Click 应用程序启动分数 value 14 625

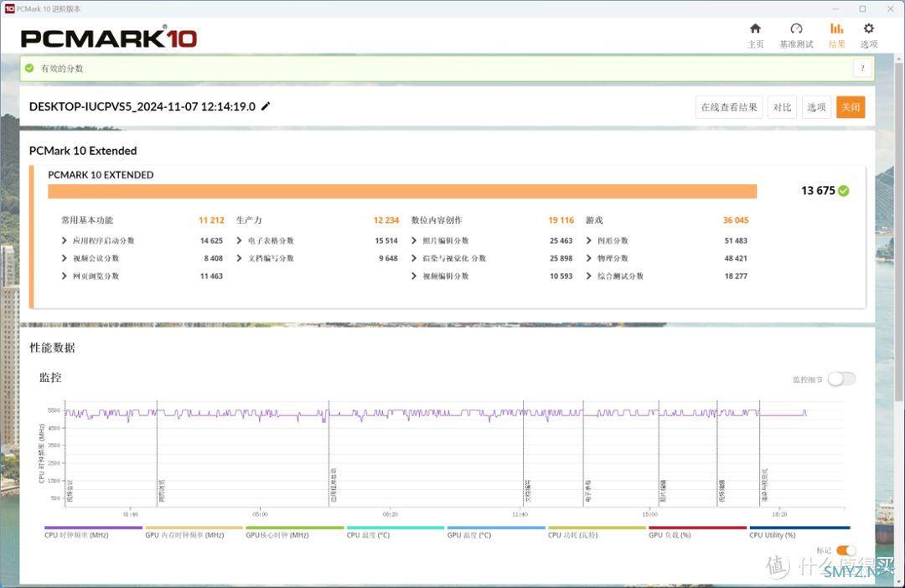(211, 240)
